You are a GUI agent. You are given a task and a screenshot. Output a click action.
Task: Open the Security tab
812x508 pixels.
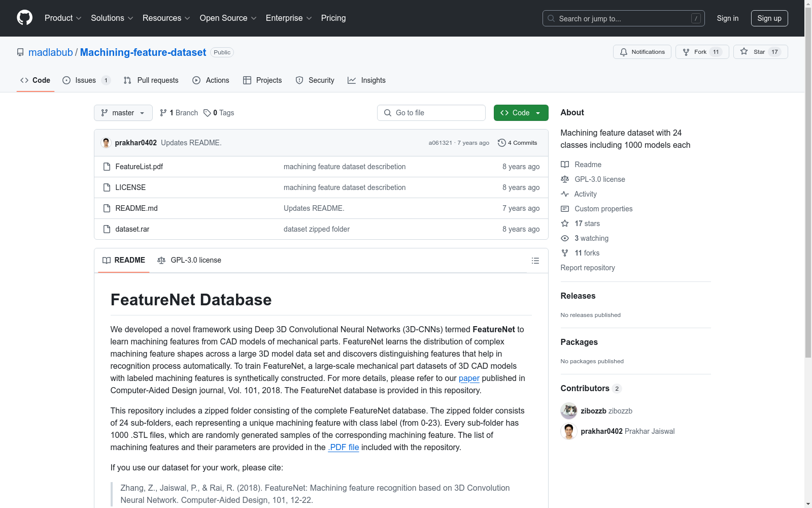pos(315,80)
